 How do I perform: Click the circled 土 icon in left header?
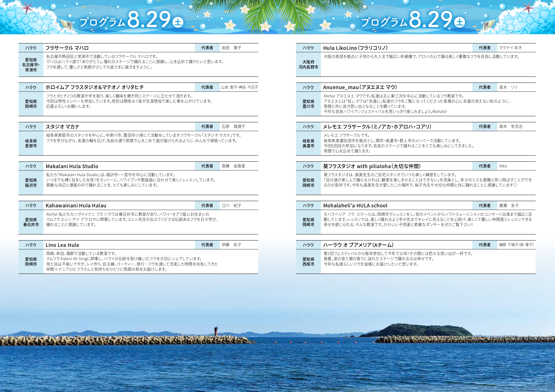click(178, 22)
